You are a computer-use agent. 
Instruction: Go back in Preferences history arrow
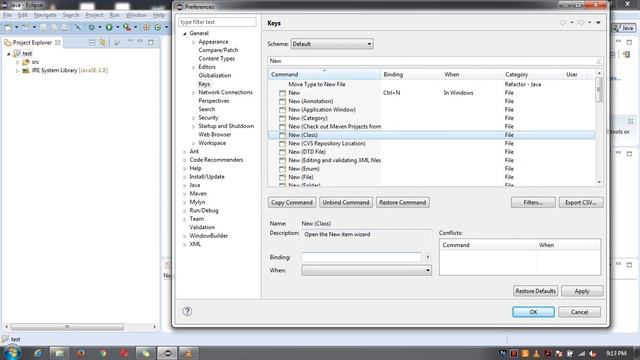pos(563,23)
